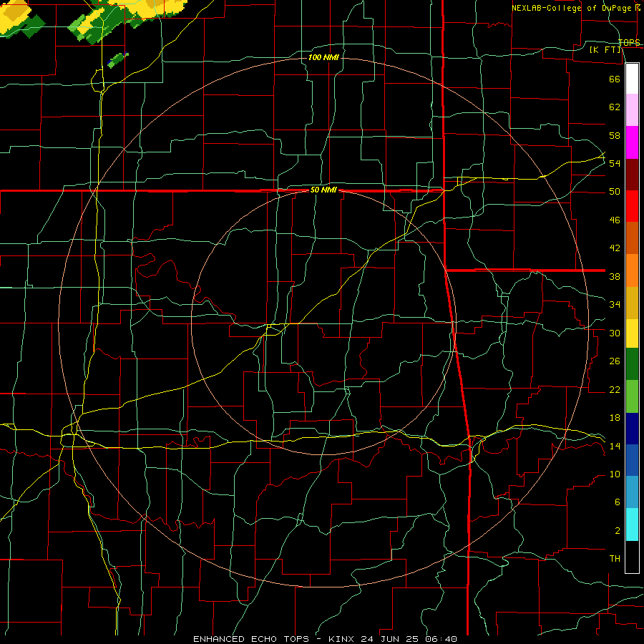
Task: Click the dark orange swatch above 42
Action: 632,238
